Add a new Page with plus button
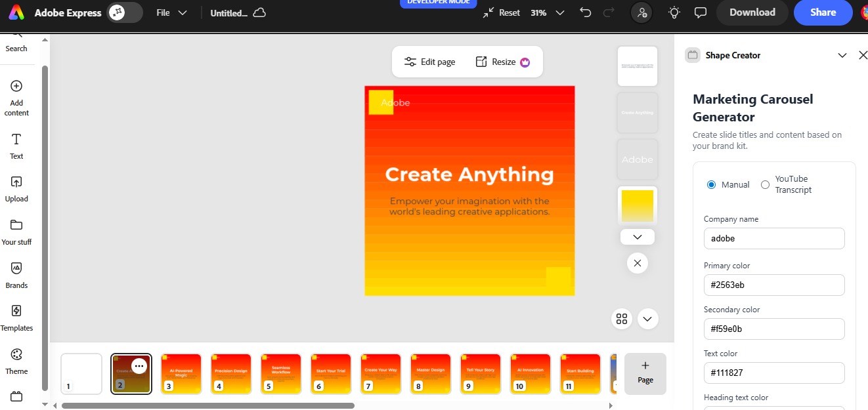Screen dimensions: 868x410 [645, 374]
